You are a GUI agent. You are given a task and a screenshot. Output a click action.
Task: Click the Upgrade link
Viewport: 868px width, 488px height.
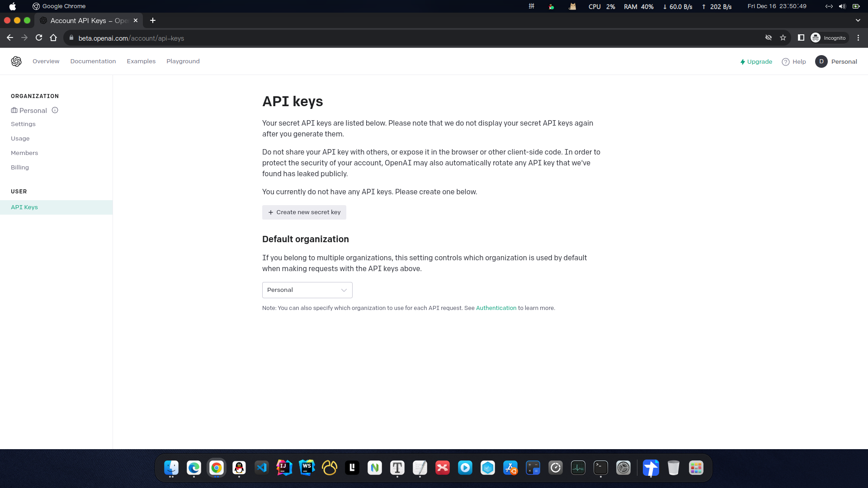point(756,62)
